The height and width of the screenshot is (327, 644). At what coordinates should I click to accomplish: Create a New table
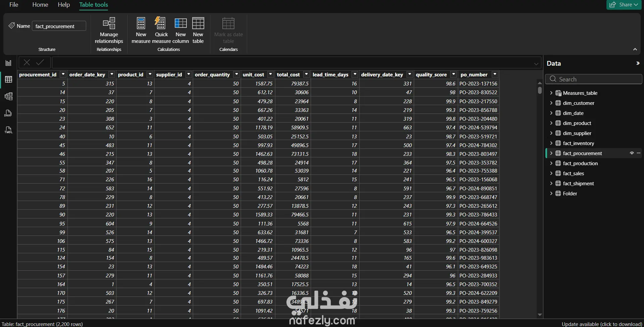[198, 23]
